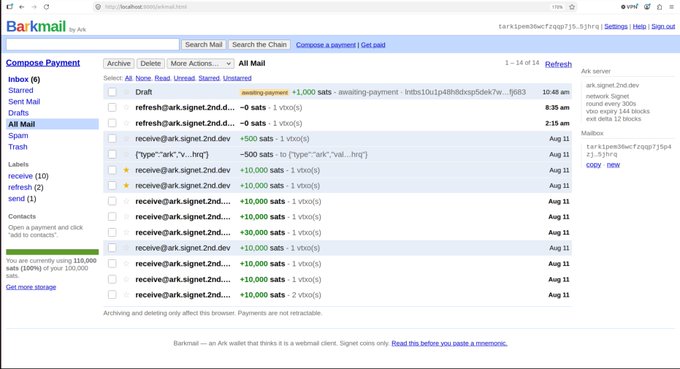Star the +500 sats receive message

pos(126,139)
